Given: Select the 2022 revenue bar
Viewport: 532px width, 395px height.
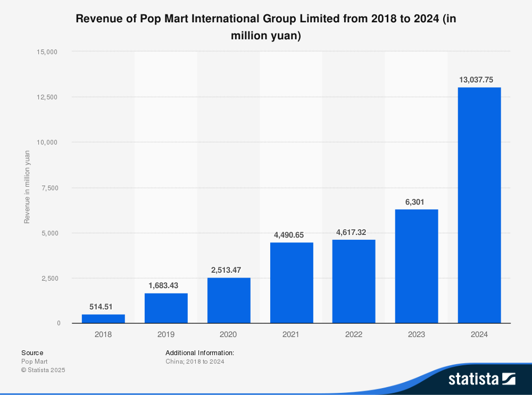Looking at the screenshot, I should (354, 281).
